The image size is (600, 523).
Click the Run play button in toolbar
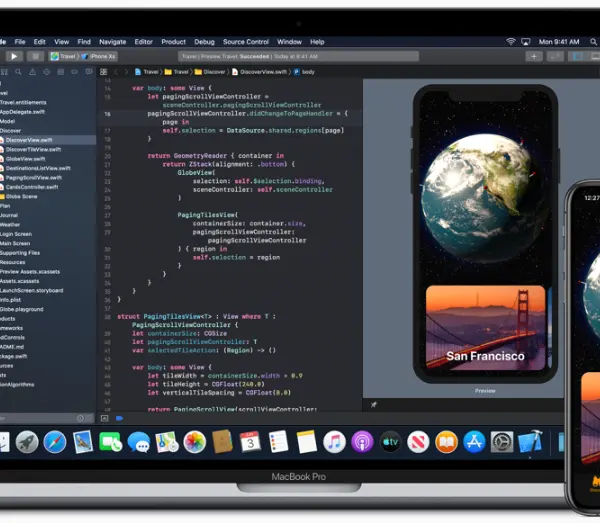[x=14, y=57]
